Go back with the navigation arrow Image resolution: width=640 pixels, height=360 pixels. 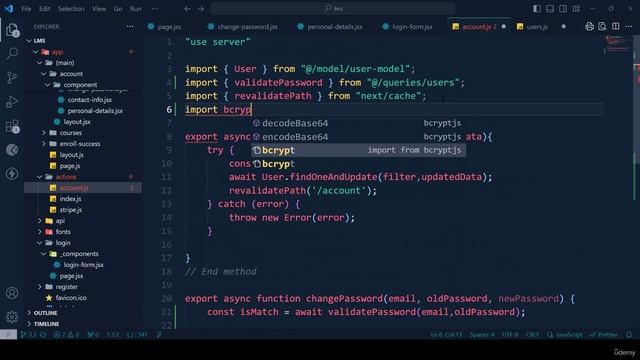[x=187, y=9]
